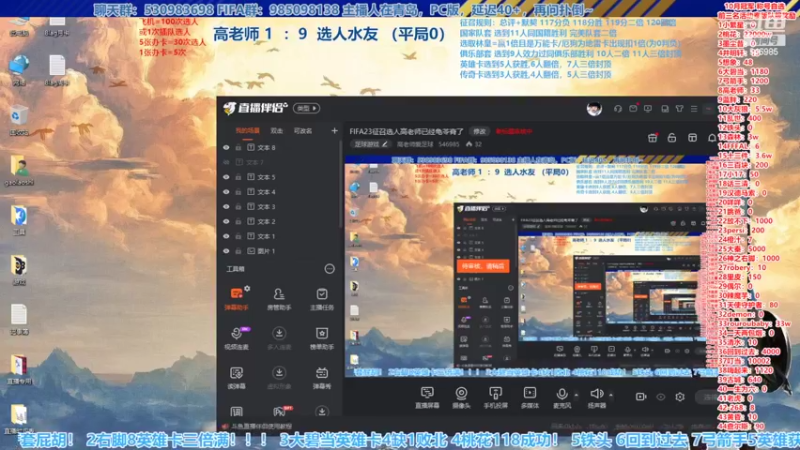Open the 主播任务 streamer tasks tool
Viewport: 800px width, 450px height.
click(x=322, y=298)
